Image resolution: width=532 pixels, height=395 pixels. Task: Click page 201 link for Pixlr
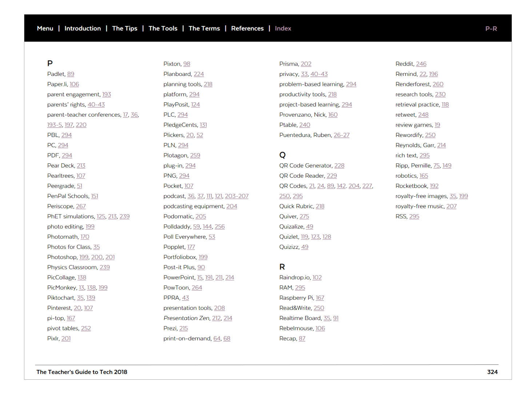click(x=66, y=339)
